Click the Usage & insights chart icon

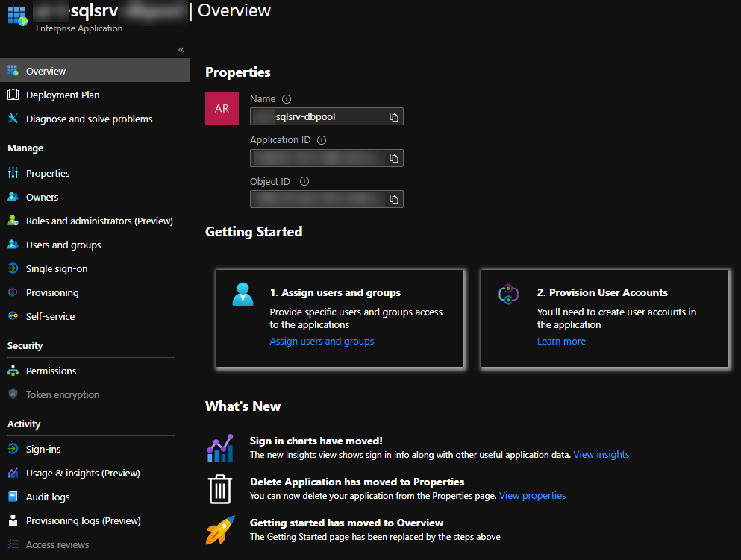(x=13, y=473)
